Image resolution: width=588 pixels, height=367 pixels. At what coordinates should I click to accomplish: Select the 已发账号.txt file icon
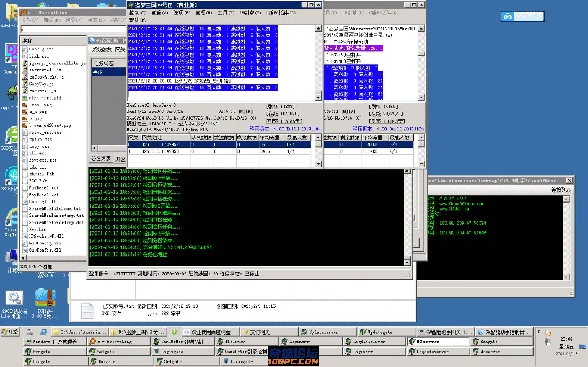click(x=87, y=311)
